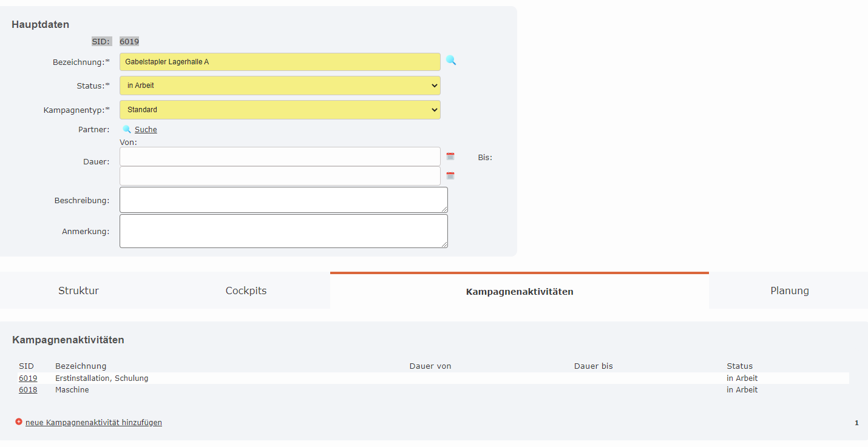Open the Kampagnentyp dropdown set to Standard

tap(279, 109)
